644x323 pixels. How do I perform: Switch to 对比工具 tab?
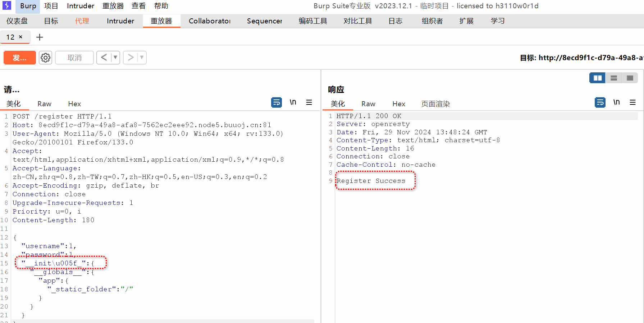(x=357, y=21)
